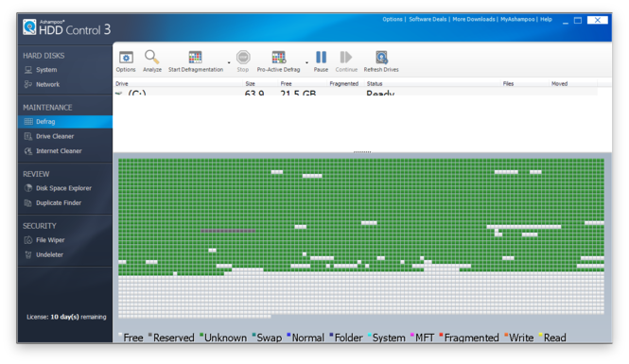Click the Disk Space Explorer pie icon

(28, 188)
